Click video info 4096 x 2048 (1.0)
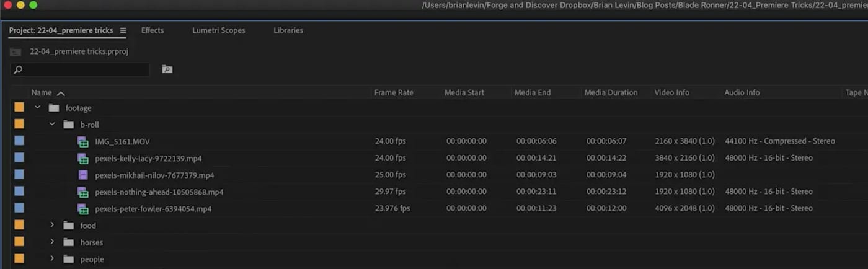 [684, 209]
